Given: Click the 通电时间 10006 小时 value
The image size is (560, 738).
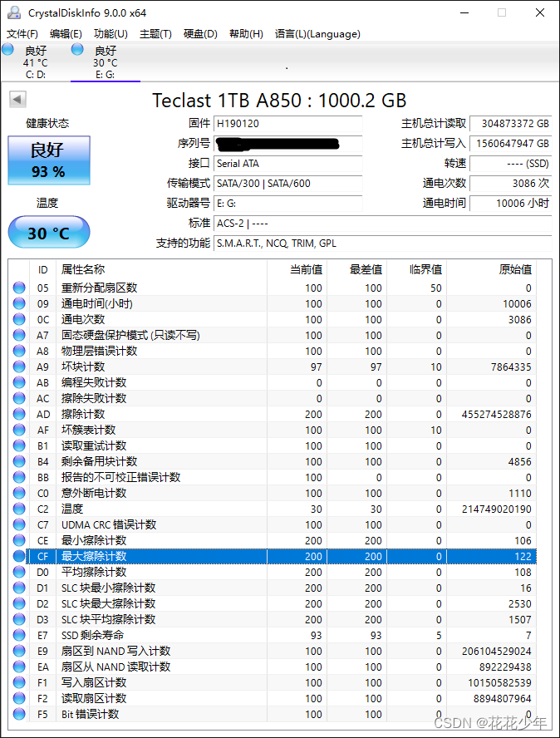Looking at the screenshot, I should pos(511,204).
